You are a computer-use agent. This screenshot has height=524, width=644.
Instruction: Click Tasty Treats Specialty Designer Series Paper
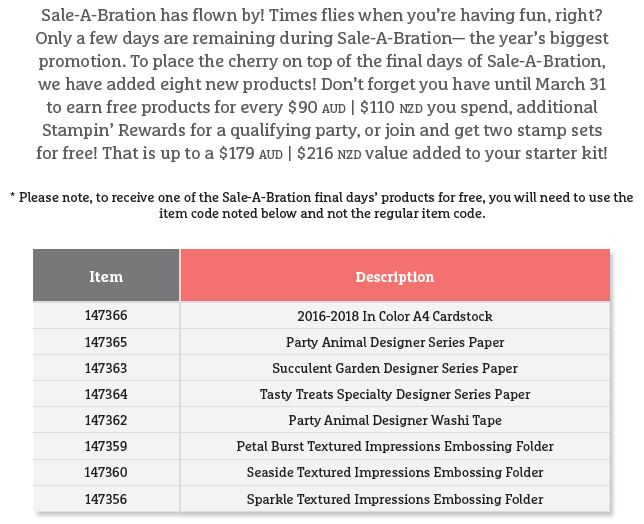pos(395,394)
